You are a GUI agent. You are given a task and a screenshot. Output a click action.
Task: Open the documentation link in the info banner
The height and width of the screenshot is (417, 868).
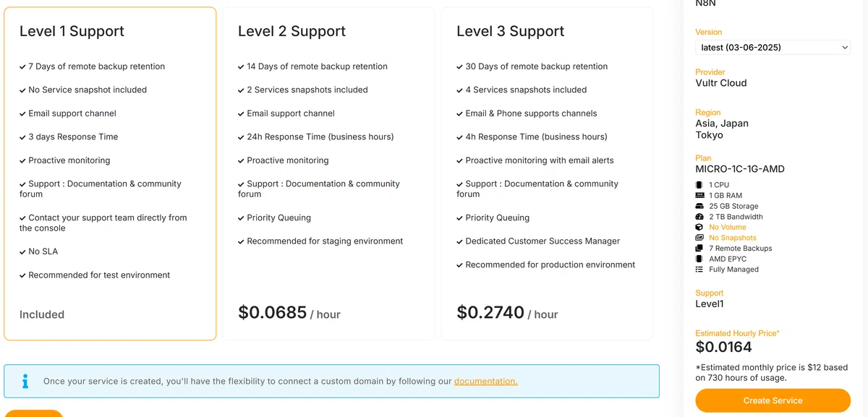[486, 381]
